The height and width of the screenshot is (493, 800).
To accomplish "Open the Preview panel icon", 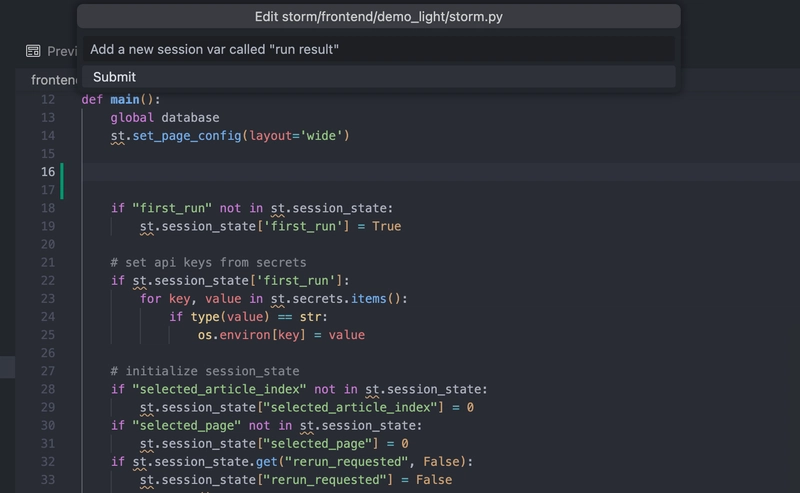I will 33,51.
